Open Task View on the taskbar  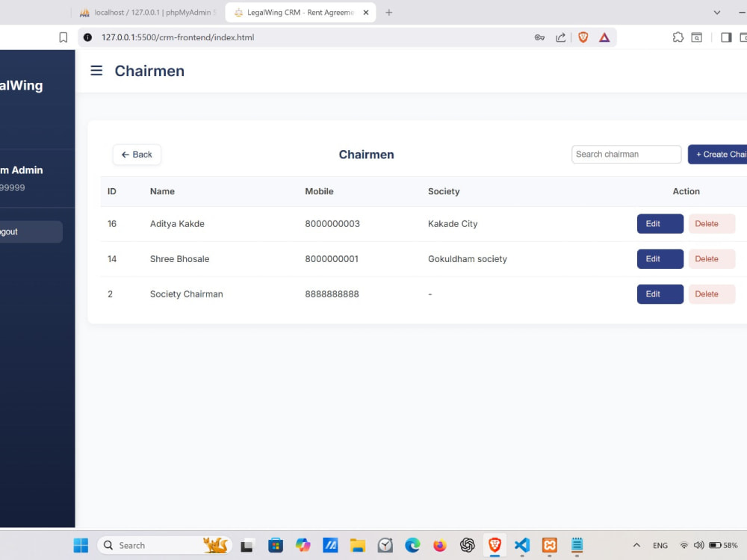coord(247,546)
